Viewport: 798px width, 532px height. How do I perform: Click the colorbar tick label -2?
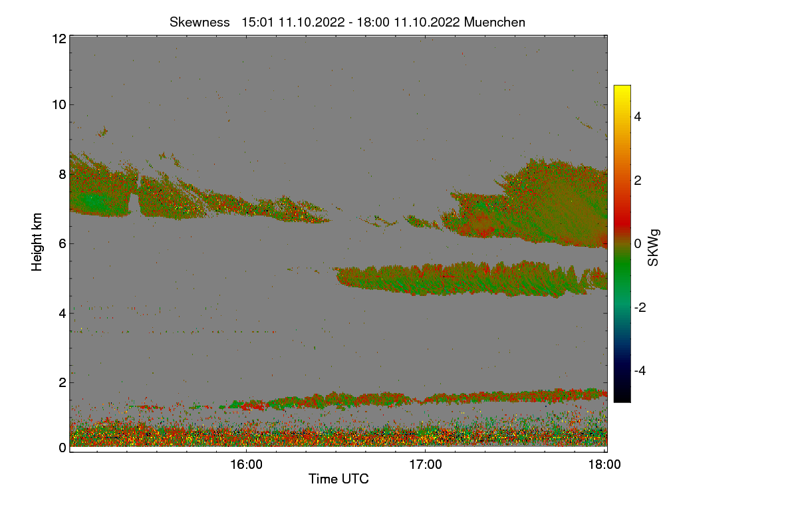(x=642, y=307)
